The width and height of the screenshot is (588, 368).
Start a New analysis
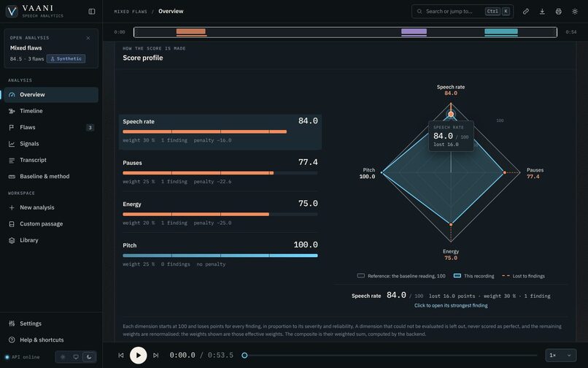pos(51,207)
